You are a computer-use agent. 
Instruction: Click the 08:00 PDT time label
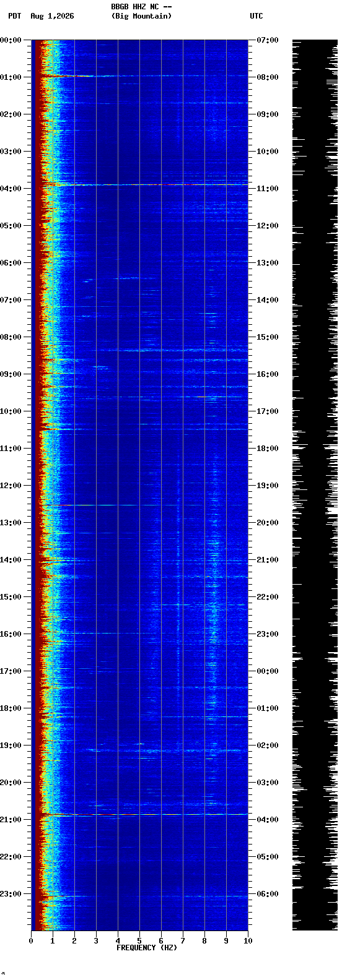11,337
